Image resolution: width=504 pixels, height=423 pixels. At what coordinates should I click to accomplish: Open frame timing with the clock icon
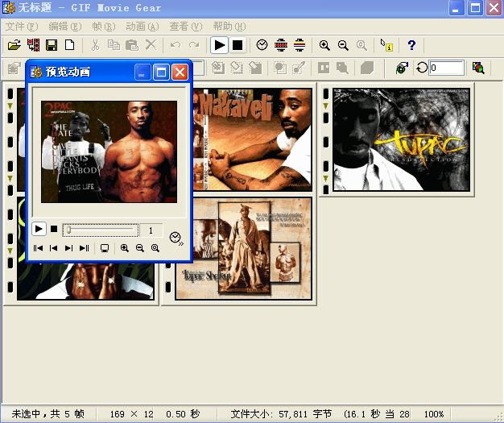click(262, 45)
